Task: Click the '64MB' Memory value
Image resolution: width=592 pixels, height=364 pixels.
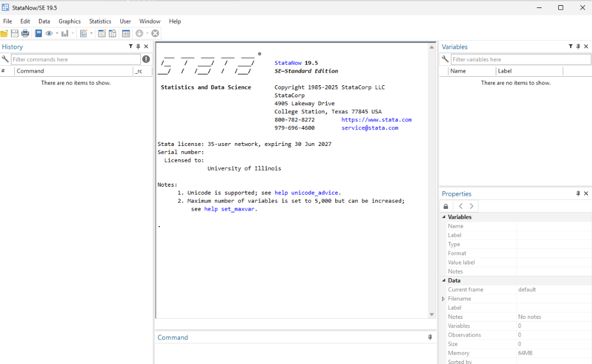Action: (x=525, y=353)
